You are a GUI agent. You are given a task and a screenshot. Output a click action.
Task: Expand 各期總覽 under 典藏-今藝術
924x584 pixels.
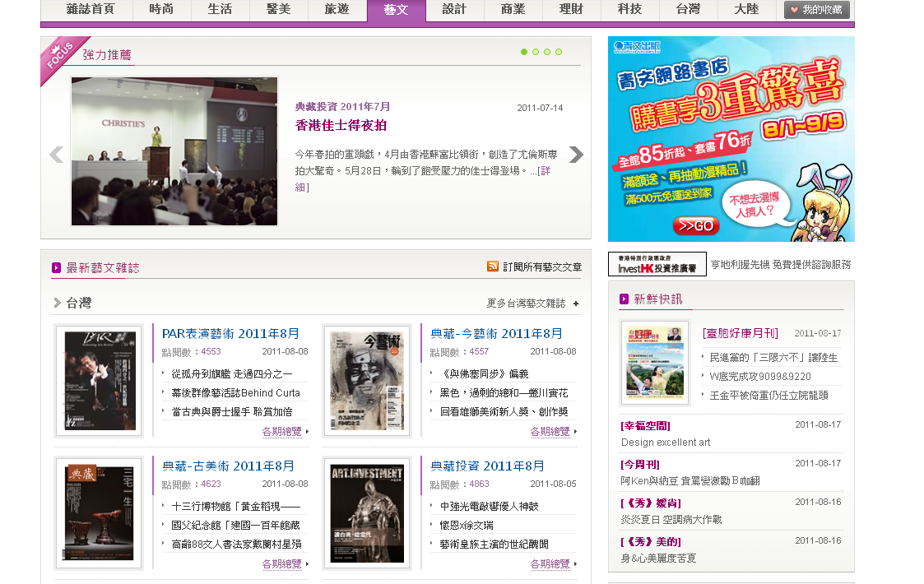[553, 431]
